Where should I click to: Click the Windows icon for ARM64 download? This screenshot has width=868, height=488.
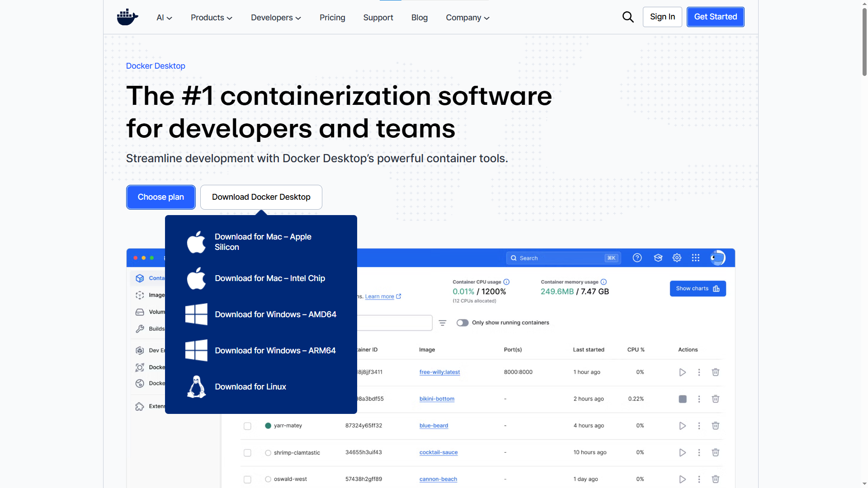196,351
